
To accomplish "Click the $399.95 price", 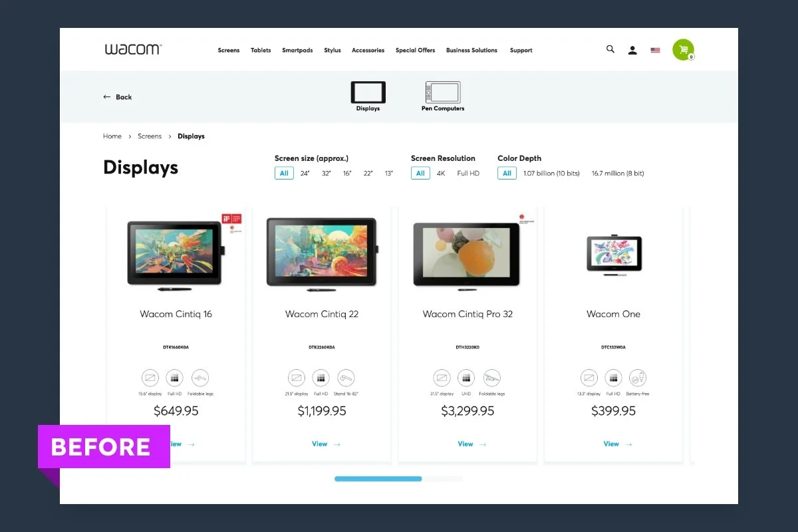I will pos(614,411).
